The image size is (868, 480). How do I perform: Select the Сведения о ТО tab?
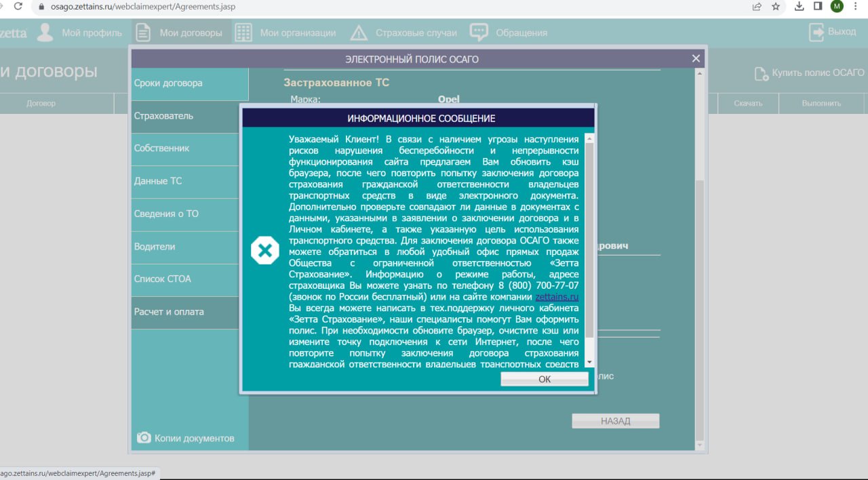185,214
